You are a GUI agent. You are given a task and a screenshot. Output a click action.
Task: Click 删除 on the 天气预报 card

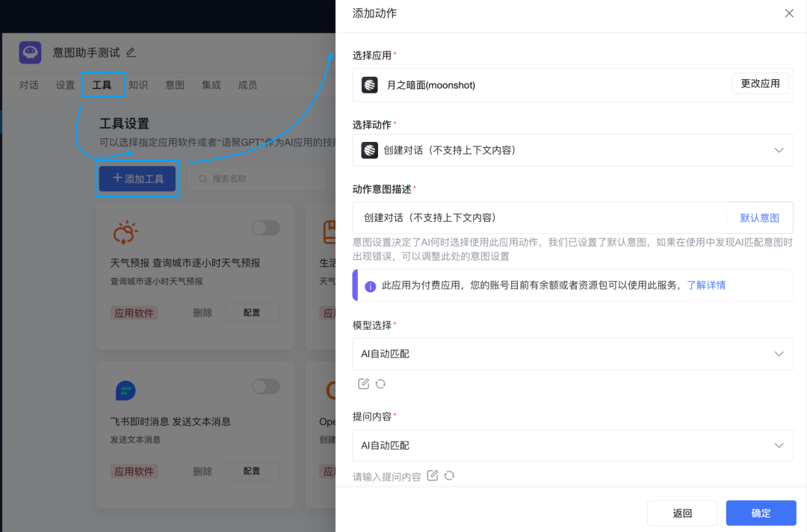tap(202, 313)
